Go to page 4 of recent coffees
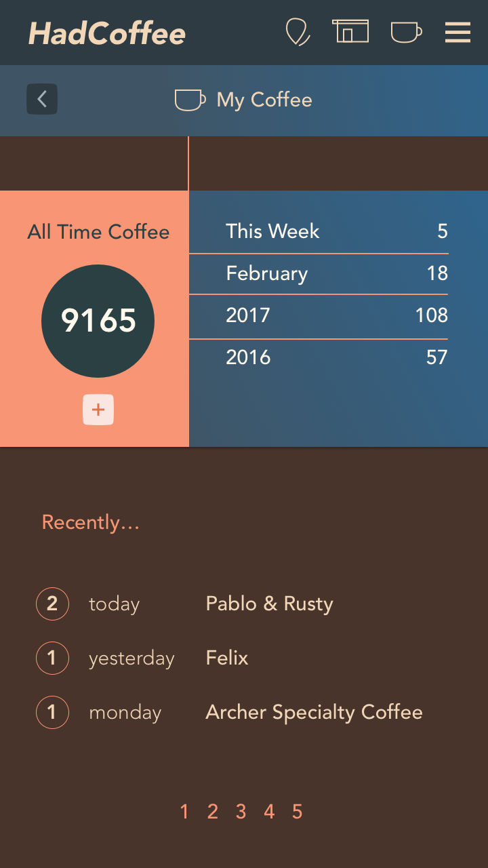488x868 pixels. (269, 812)
